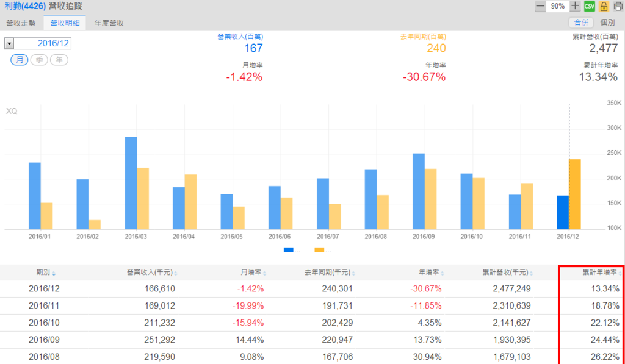Image resolution: width=625 pixels, height=364 pixels.
Task: Click the 利勤(4426) stock name link
Action: pos(25,6)
